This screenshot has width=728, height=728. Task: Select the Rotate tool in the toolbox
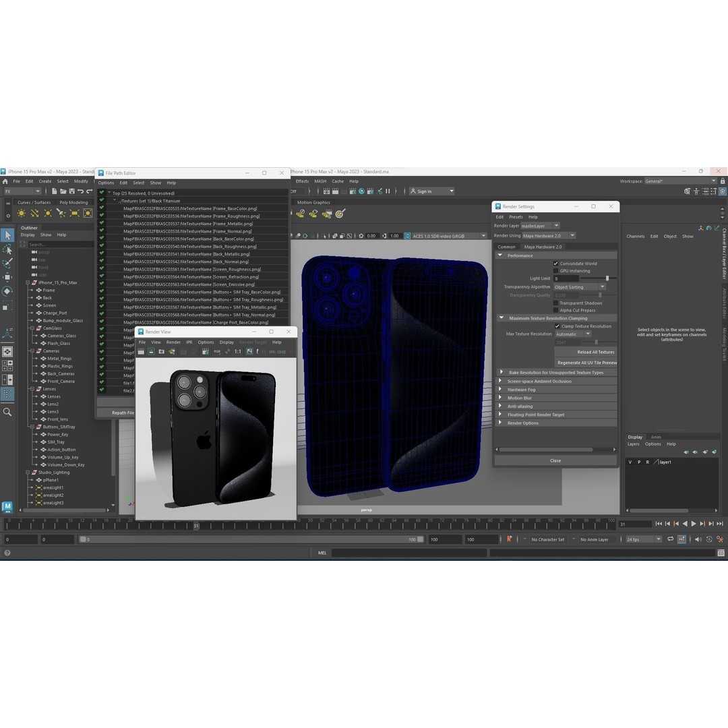(x=7, y=291)
